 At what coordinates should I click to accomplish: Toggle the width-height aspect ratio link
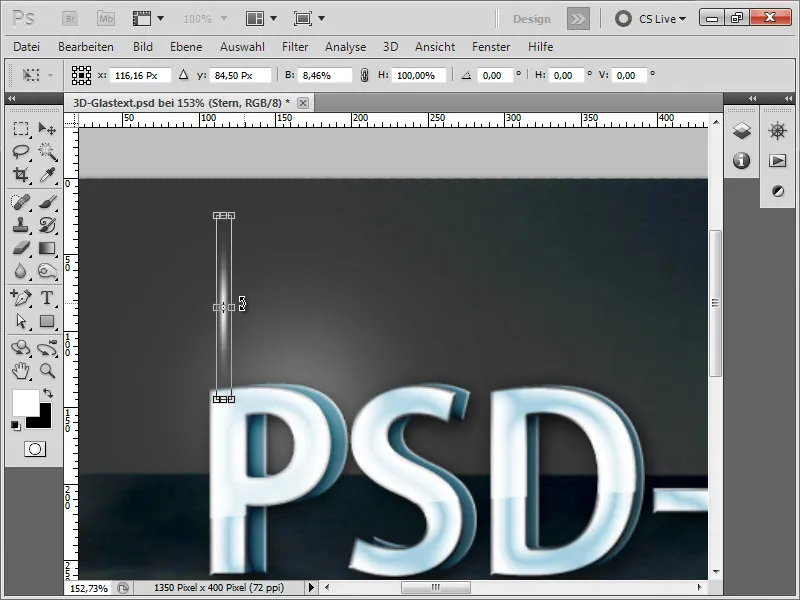click(x=364, y=75)
